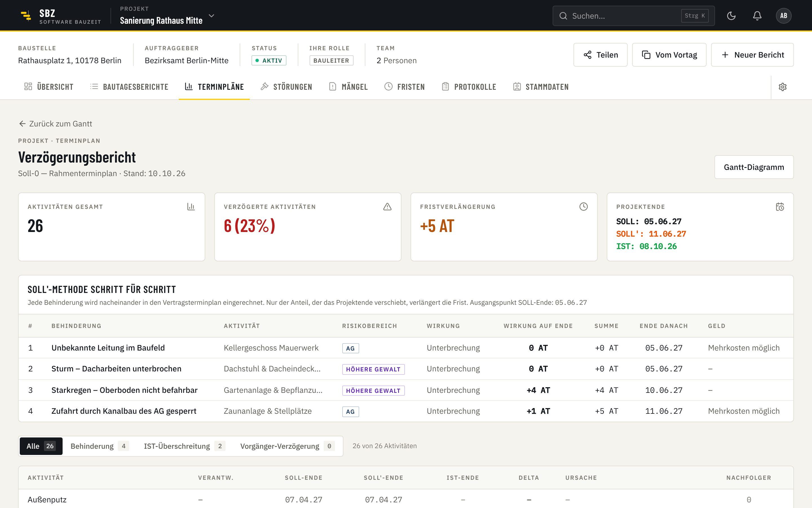The width and height of the screenshot is (812, 508).
Task: Click row Sturm – Dacharbeiten unterbrochen
Action: click(406, 369)
